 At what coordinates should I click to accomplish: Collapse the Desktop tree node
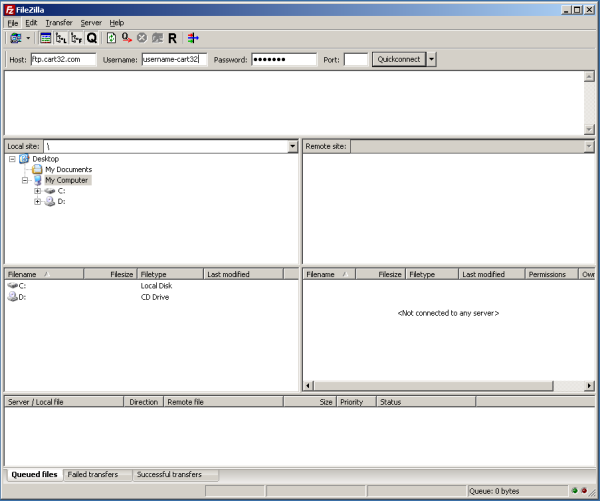click(12, 159)
